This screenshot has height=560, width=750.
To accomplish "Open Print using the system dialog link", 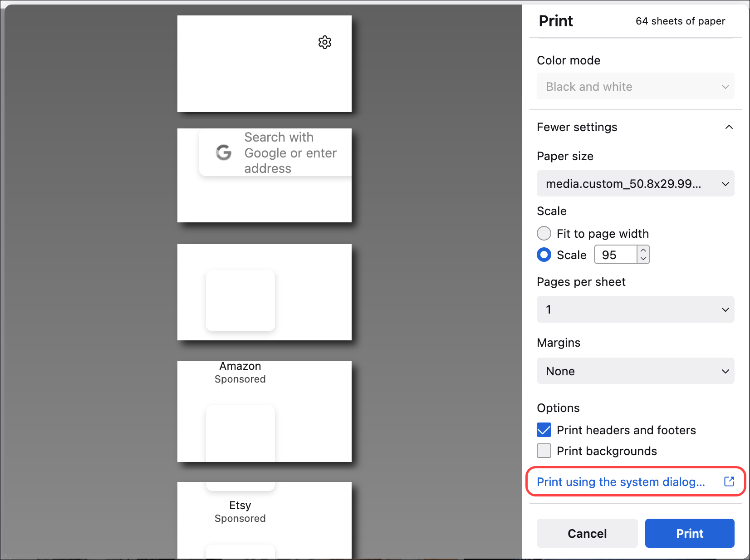I will tap(621, 481).
